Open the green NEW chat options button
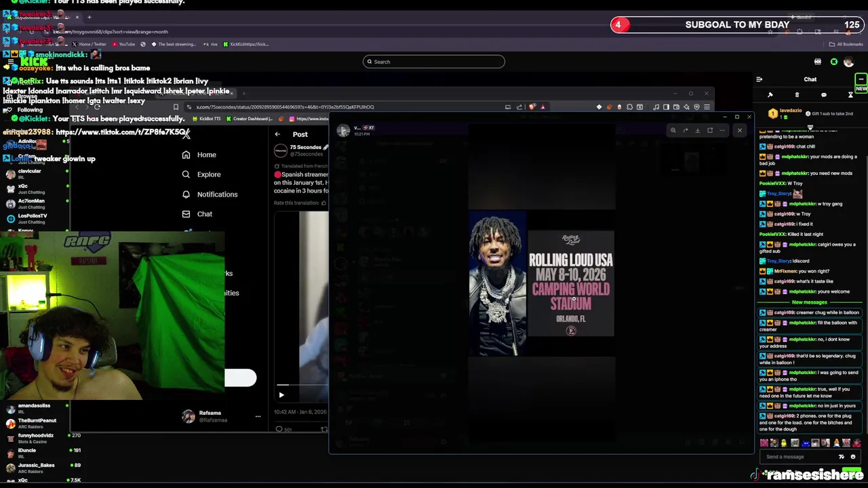The width and height of the screenshot is (868, 488). [861, 83]
